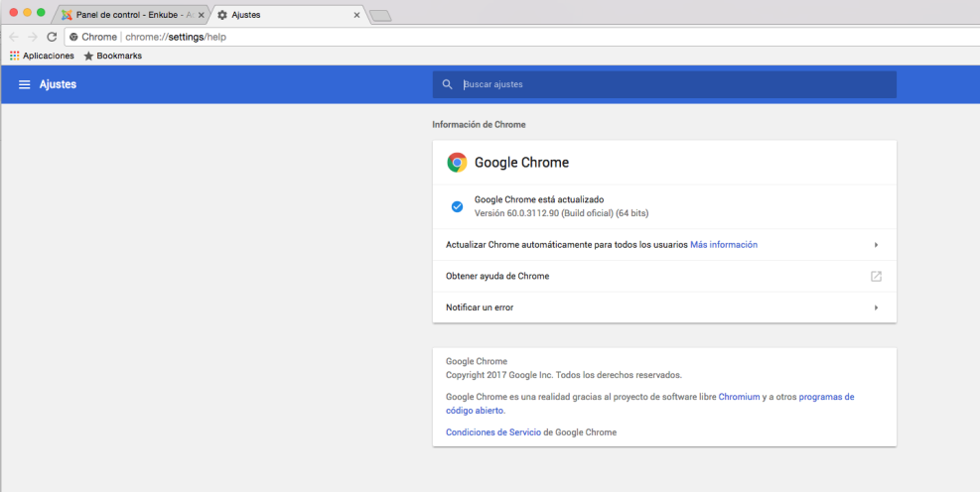Click the macOS green maximize window button
The image size is (980, 492).
[x=42, y=13]
